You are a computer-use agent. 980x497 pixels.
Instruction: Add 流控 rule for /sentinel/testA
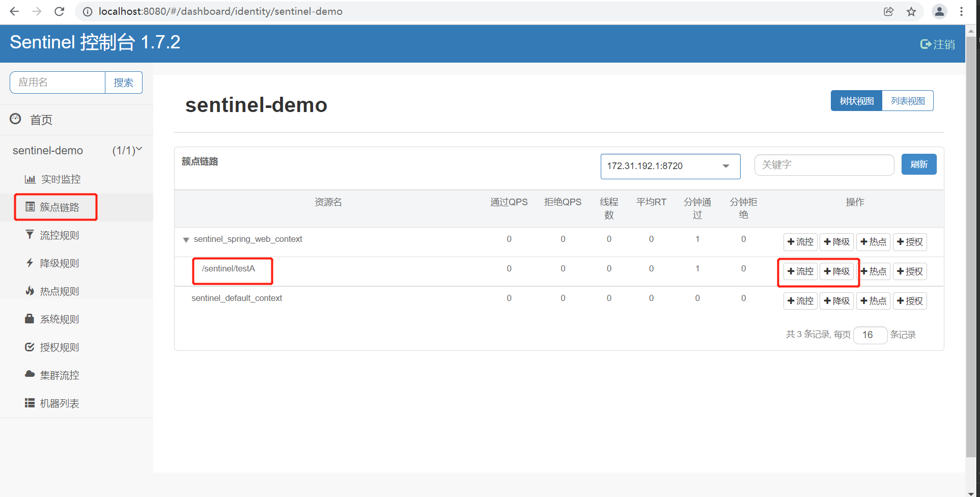(x=800, y=271)
